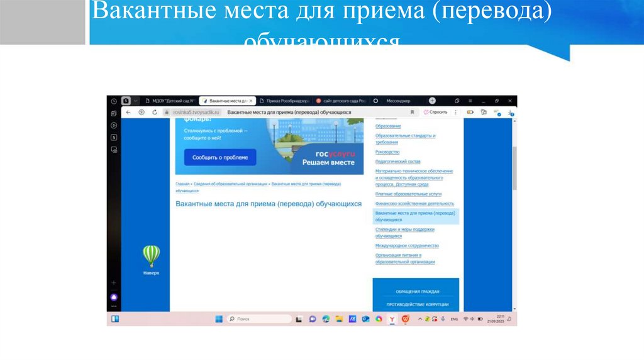Reload the page with the refresh icon
The width and height of the screenshot is (644, 361).
click(155, 112)
